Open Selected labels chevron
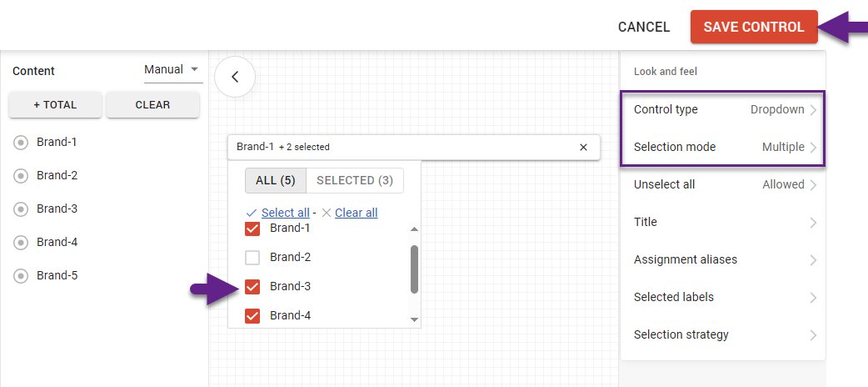This screenshot has height=387, width=868. point(813,298)
